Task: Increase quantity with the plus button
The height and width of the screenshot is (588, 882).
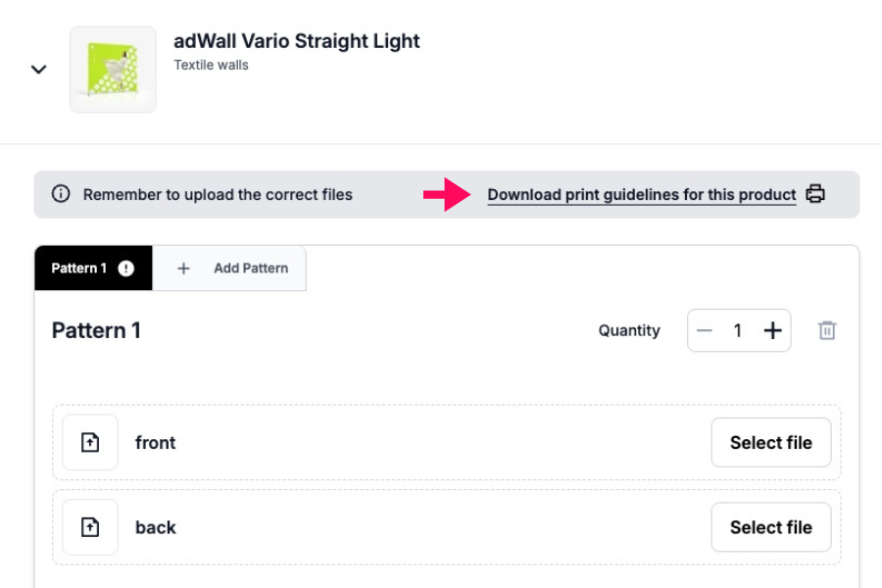Action: 772,331
